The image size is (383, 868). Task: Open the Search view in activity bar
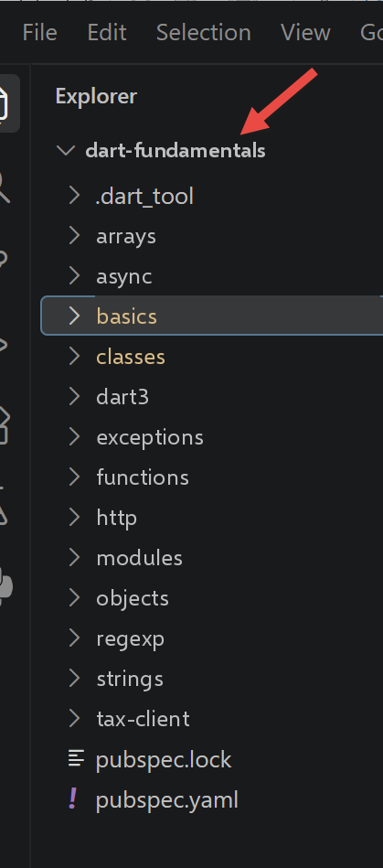[x=5, y=188]
